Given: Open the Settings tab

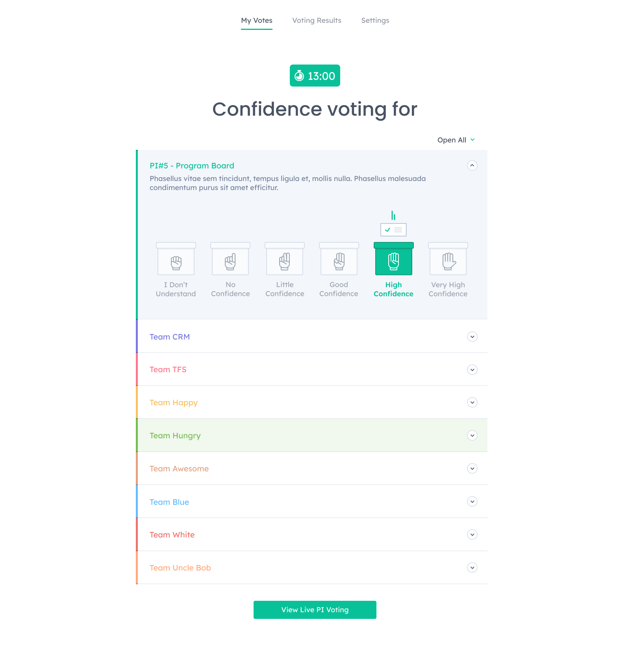Looking at the screenshot, I should pyautogui.click(x=375, y=20).
